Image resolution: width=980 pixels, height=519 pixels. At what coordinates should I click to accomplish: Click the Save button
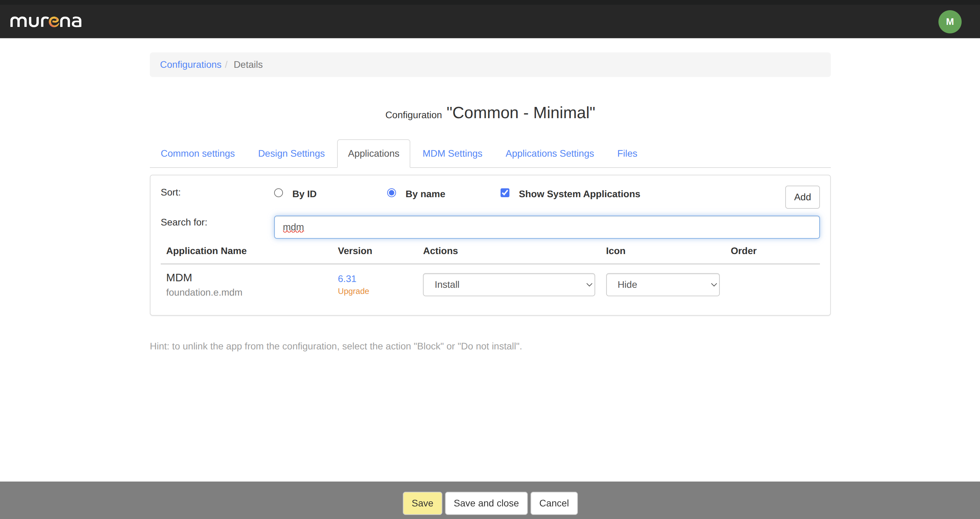(422, 503)
